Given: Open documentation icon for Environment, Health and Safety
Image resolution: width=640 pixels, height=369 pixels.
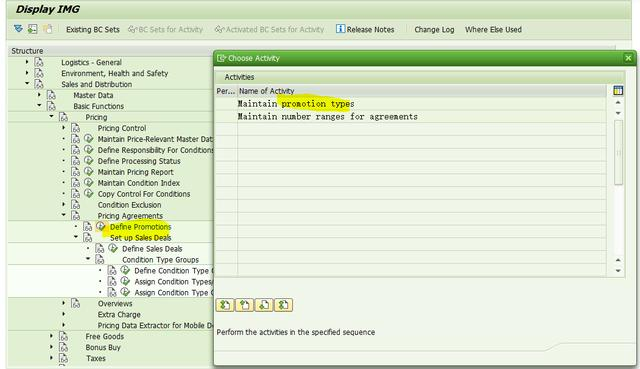Looking at the screenshot, I should pyautogui.click(x=39, y=73).
